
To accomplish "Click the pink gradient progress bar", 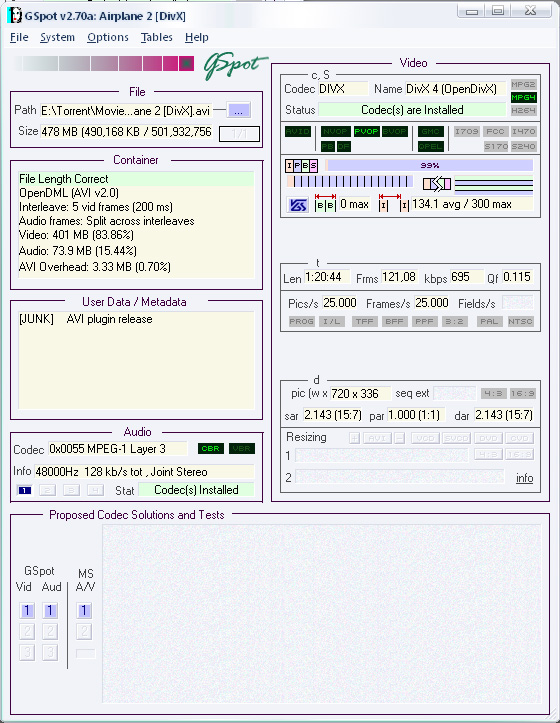I will pos(104,63).
